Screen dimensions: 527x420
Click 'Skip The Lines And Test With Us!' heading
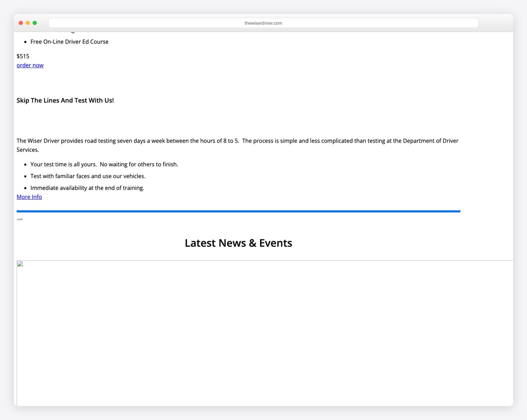tap(65, 100)
